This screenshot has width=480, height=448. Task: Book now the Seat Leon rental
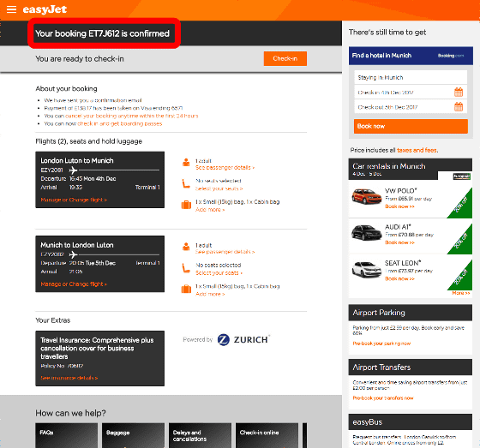(x=399, y=278)
